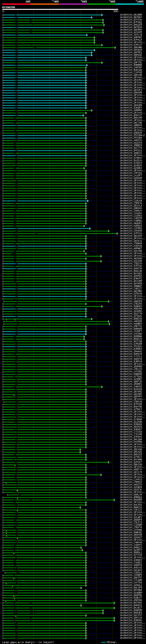Click label UniRef100_Q4HZ34
This screenshot has width=146, height=644.
[131, 268]
